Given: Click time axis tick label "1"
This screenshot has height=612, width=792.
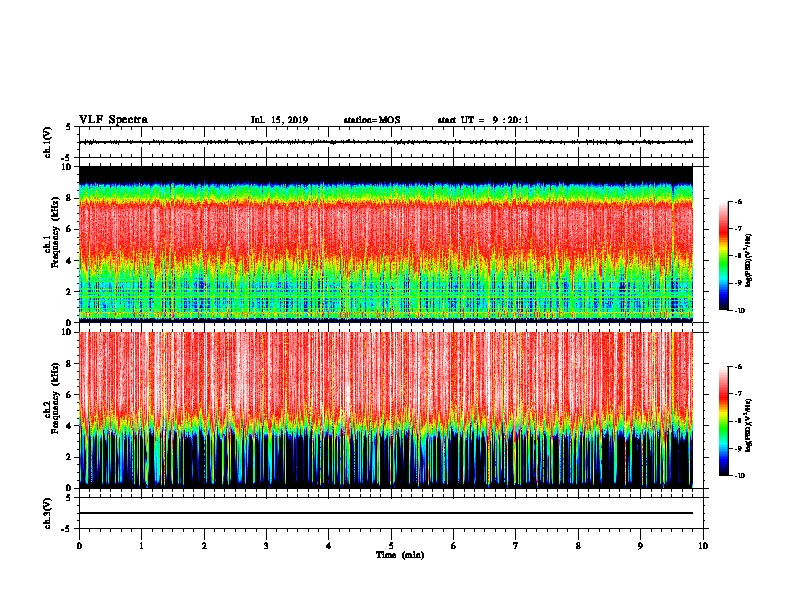Looking at the screenshot, I should coord(141,546).
